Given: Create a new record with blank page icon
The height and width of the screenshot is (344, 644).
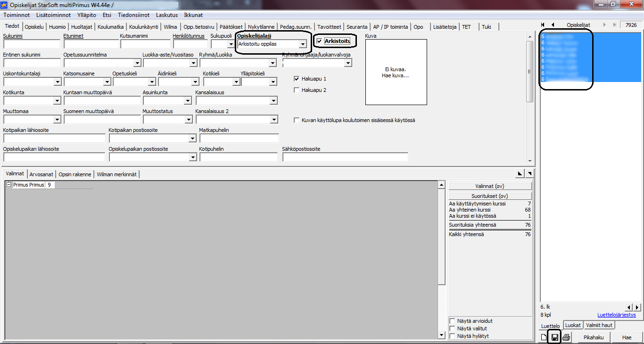Looking at the screenshot, I should point(544,337).
